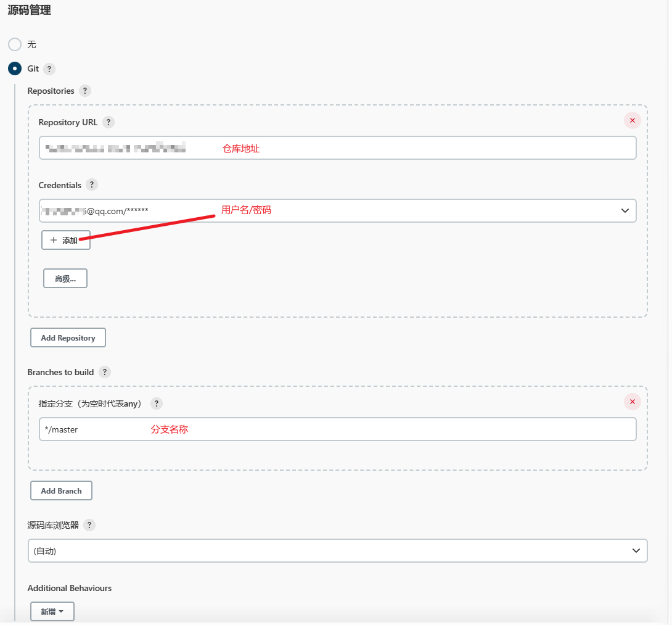Click the branch specifier field with */master
Image resolution: width=672 pixels, height=625 pixels.
[337, 429]
